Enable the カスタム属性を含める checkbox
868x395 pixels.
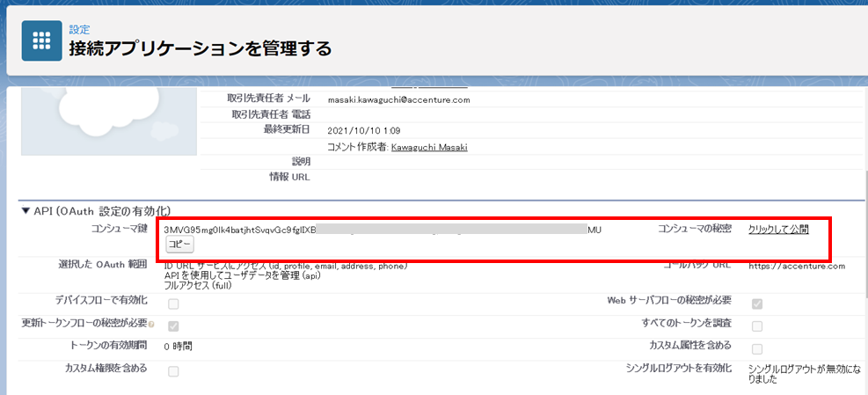[757, 349]
